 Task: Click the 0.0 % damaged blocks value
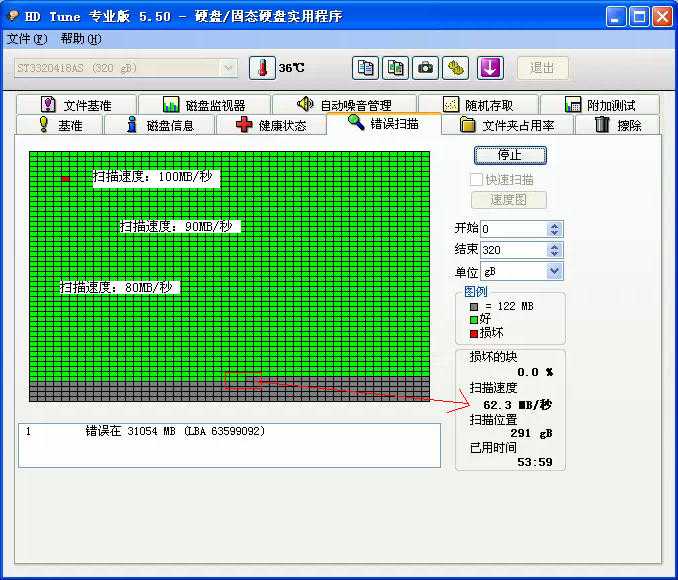click(x=535, y=372)
